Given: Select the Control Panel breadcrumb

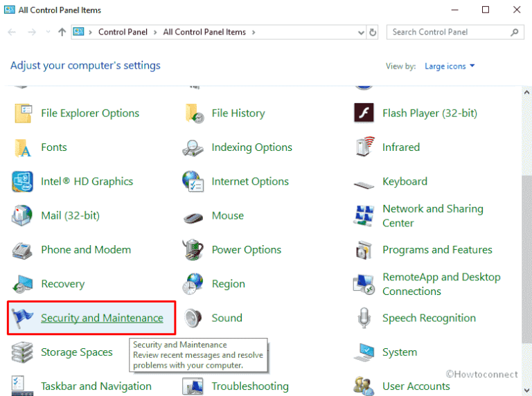Looking at the screenshot, I should (123, 33).
